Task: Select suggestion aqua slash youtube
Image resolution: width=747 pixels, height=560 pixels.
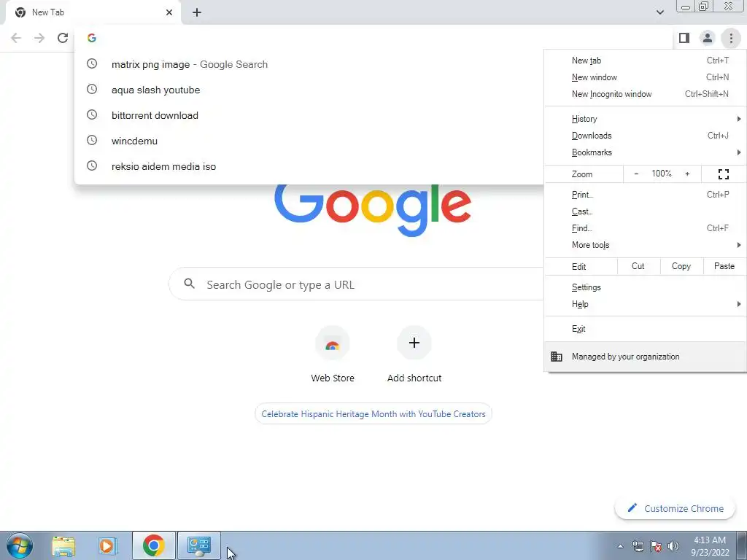Action: (x=309, y=90)
